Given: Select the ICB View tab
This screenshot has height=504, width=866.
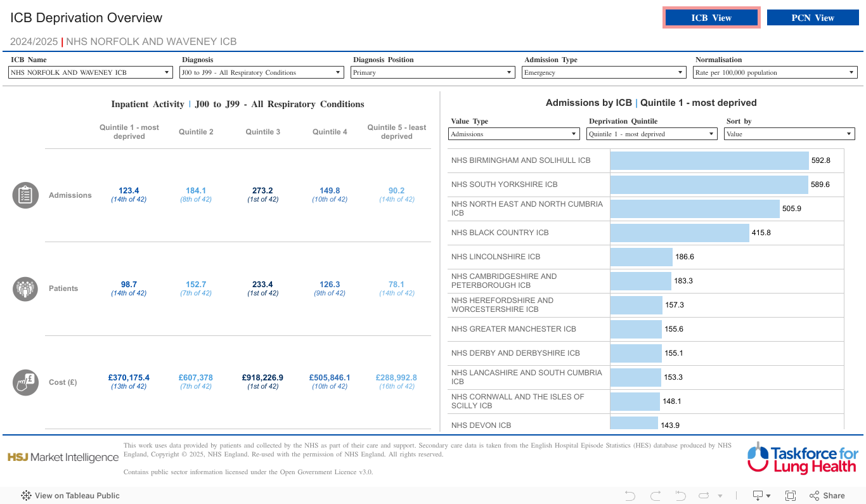Looking at the screenshot, I should 711,18.
